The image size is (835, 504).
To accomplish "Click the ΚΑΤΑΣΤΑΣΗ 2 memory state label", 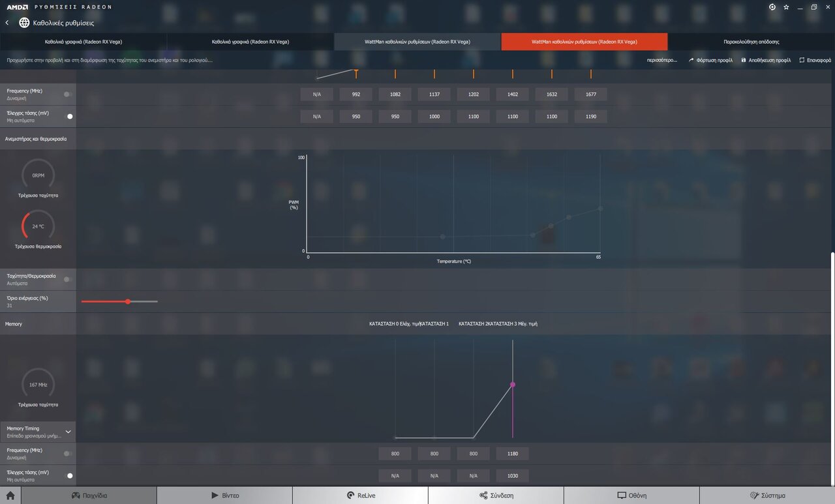I will [x=473, y=324].
